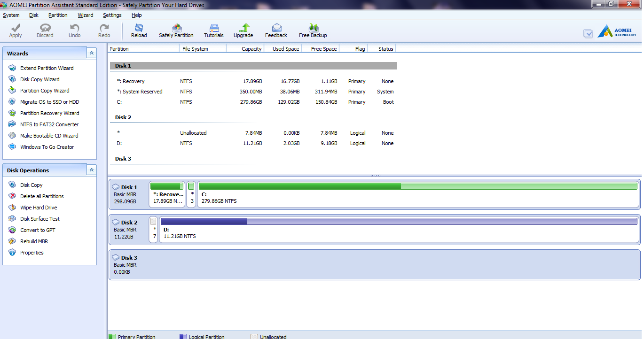The height and width of the screenshot is (339, 644).
Task: Click the disk Properties icon in Disk Operations
Action: 12,253
